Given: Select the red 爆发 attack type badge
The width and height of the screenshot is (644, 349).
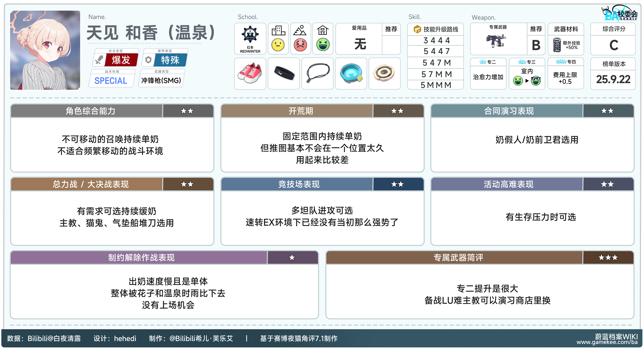Looking at the screenshot, I should [121, 60].
